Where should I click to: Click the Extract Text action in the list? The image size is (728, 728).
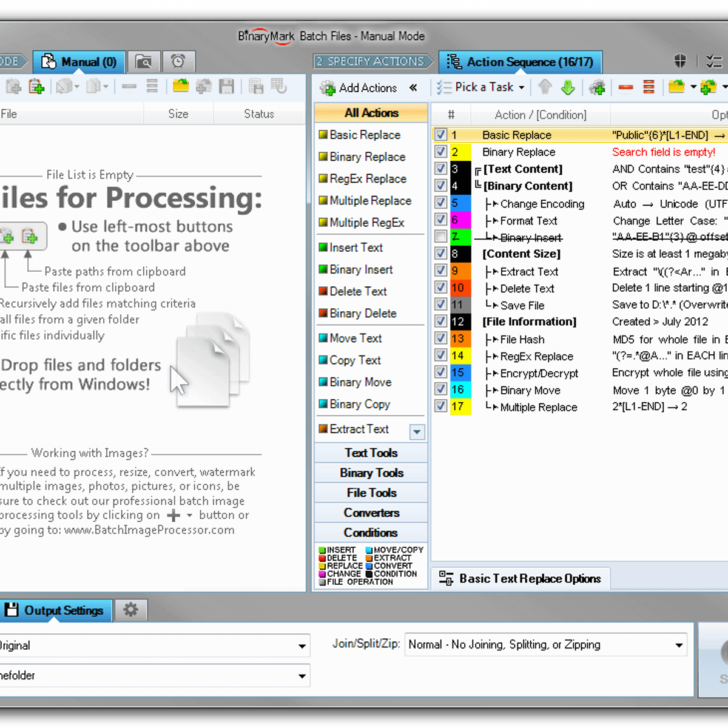(359, 429)
